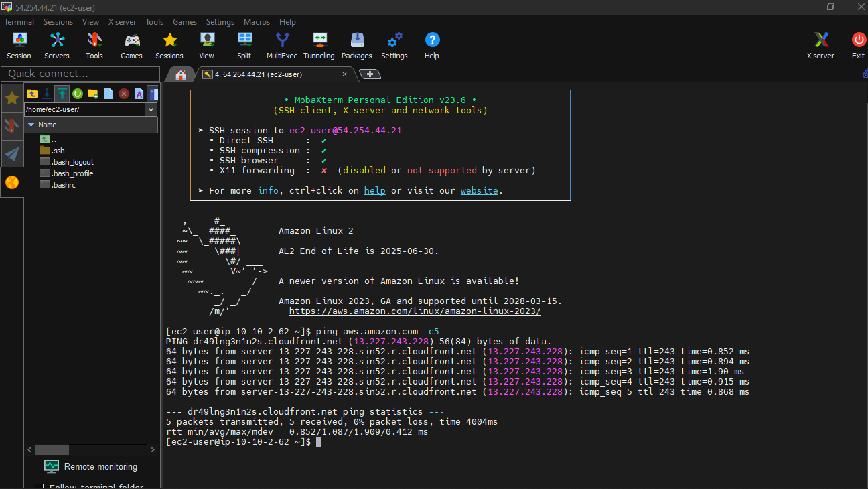Viewport: 868px width, 489px height.
Task: Select the .bash_logout file
Action: tap(66, 162)
